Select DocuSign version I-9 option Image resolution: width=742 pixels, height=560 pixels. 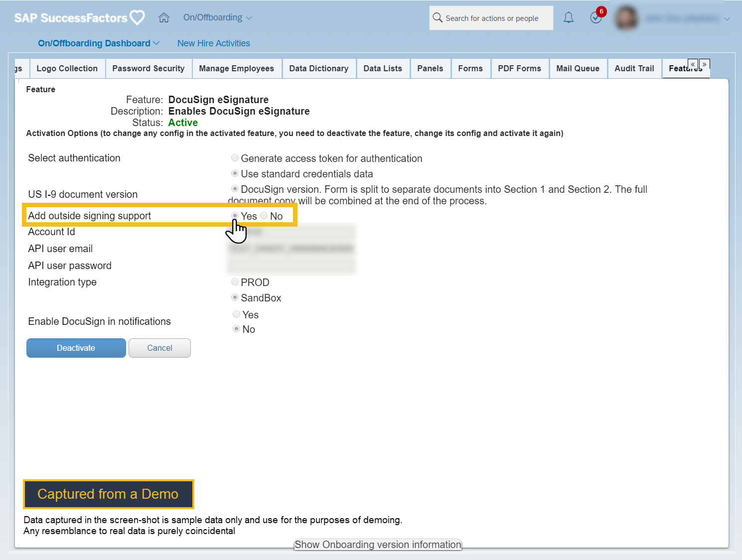coord(235,189)
